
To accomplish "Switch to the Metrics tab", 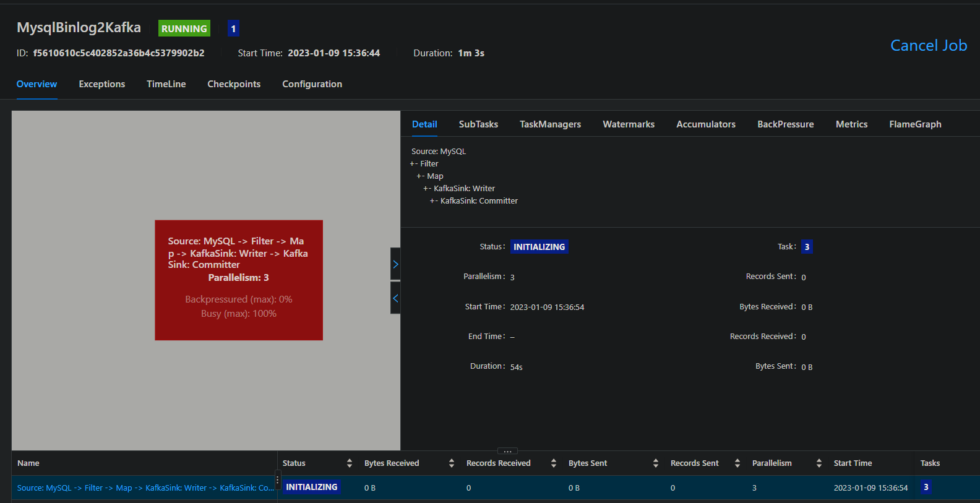I will pos(852,124).
